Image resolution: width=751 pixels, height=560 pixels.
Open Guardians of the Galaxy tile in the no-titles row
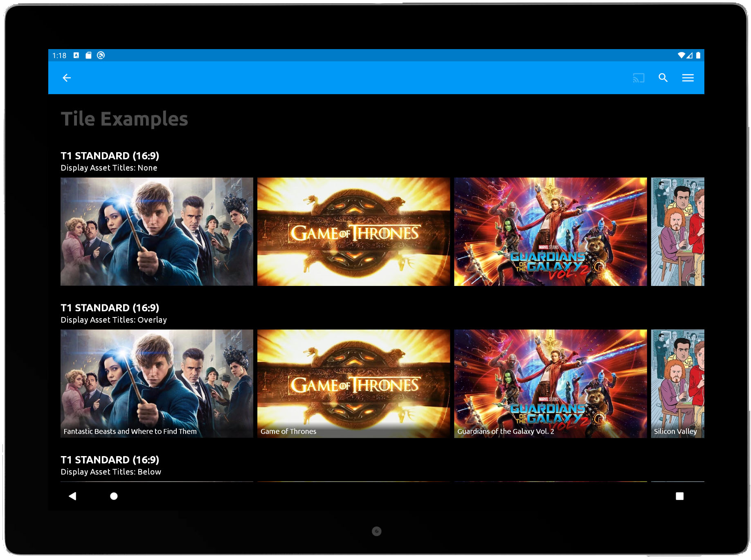pos(551,232)
